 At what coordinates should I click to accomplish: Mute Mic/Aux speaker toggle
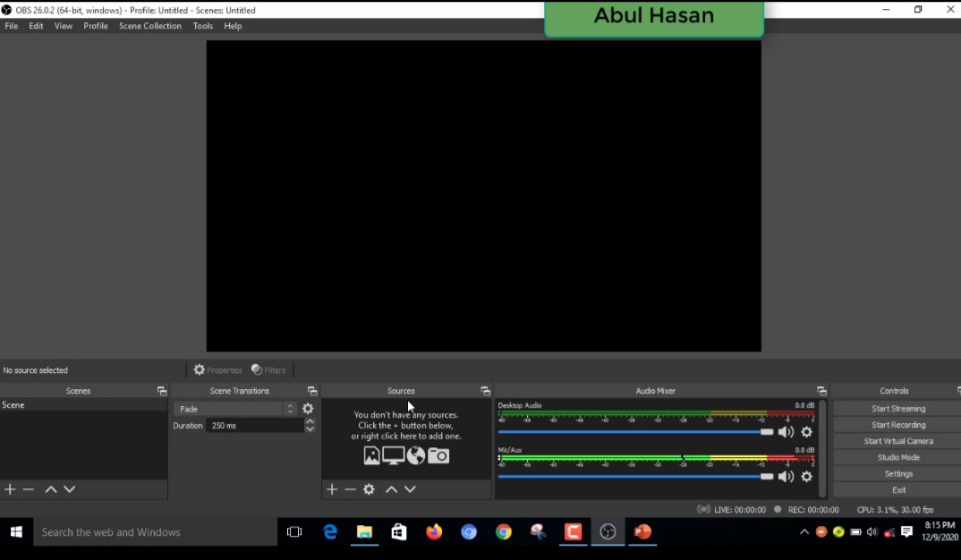point(786,476)
